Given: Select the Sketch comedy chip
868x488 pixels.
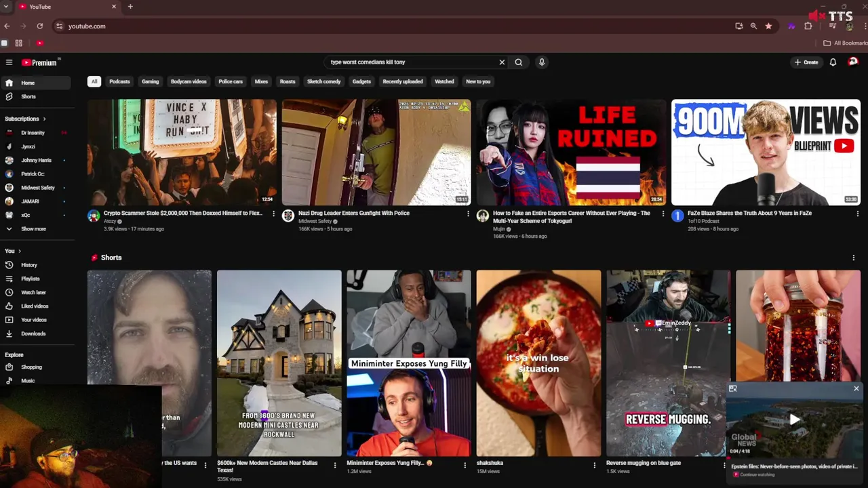Looking at the screenshot, I should click(324, 81).
